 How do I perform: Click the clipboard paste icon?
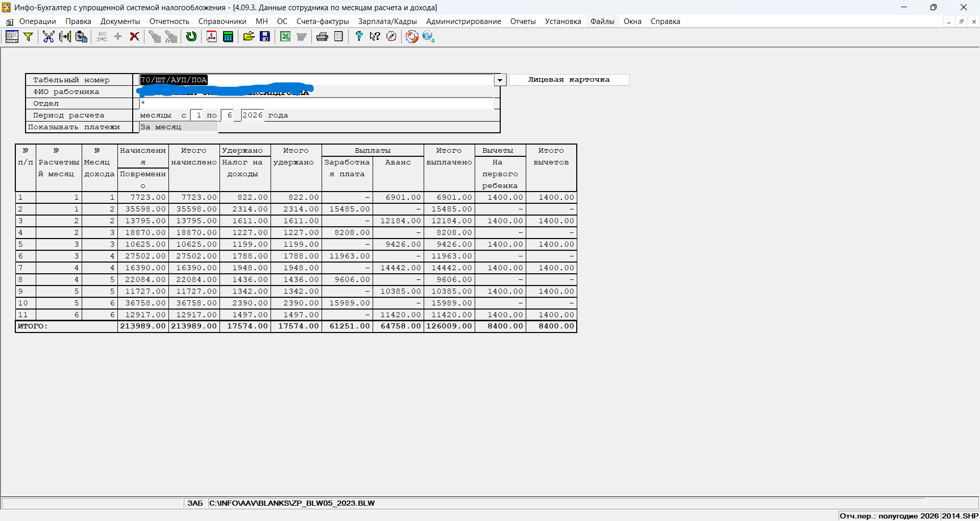pos(81,36)
